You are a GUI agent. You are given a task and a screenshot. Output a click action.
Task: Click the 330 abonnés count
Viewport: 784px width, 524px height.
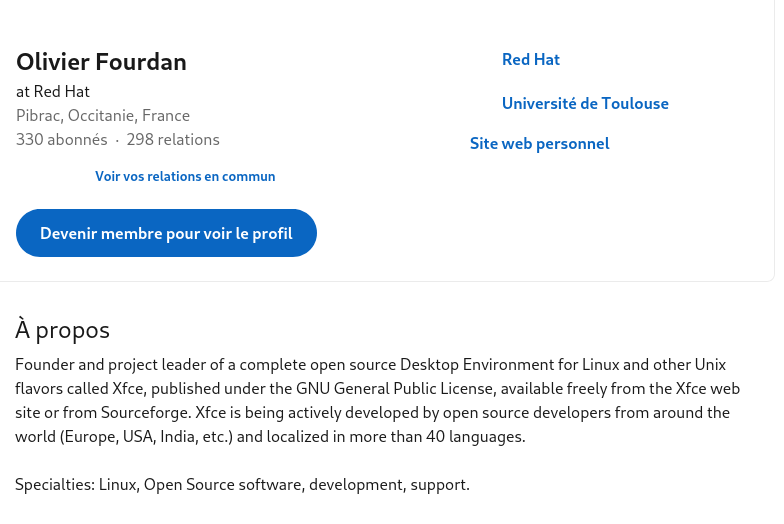(62, 140)
